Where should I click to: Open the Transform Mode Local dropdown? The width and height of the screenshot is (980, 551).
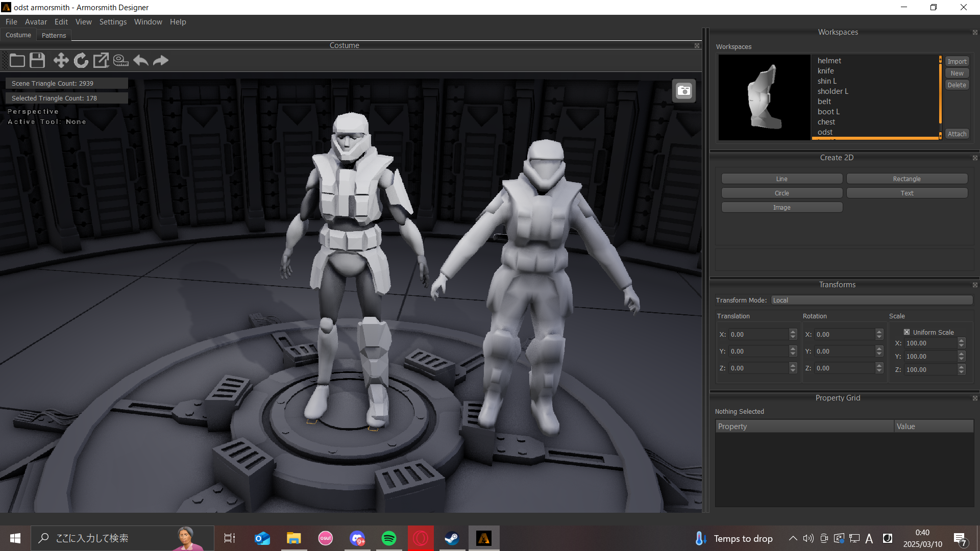871,300
